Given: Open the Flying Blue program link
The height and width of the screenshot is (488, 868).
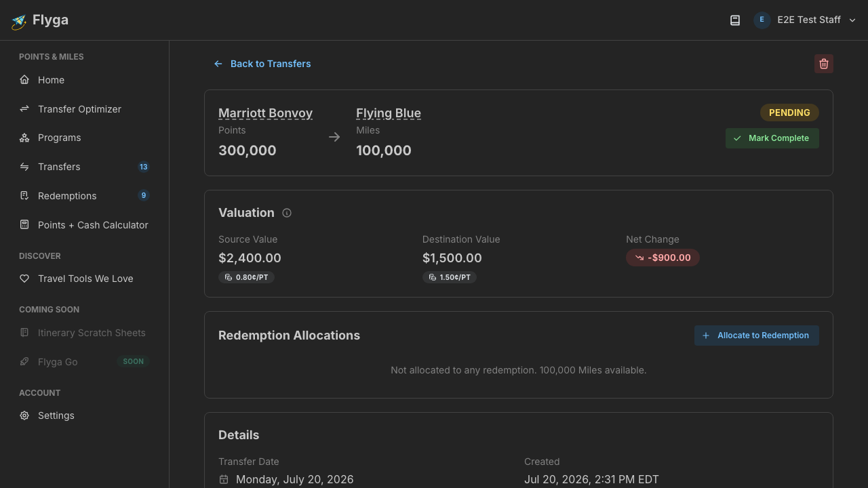Looking at the screenshot, I should point(389,113).
